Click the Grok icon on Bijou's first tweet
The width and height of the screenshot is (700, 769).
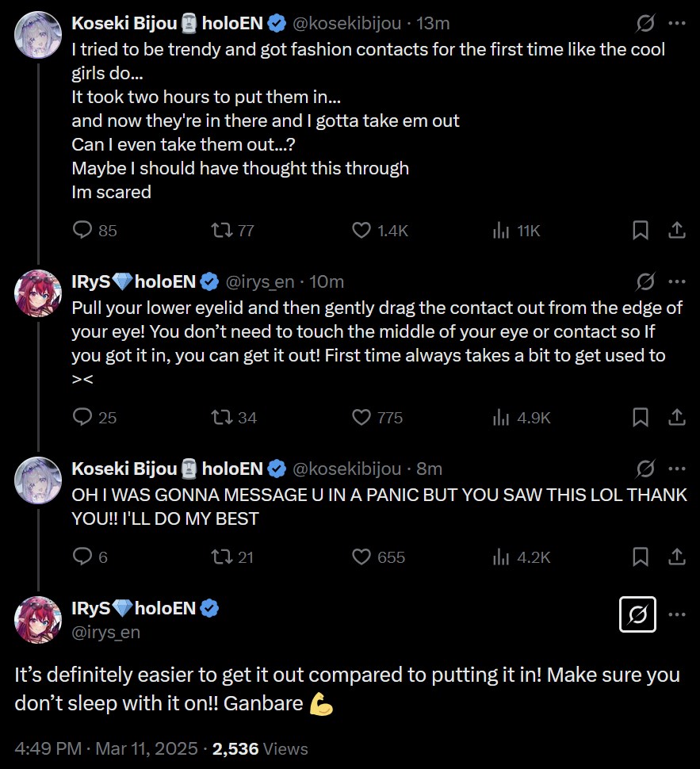(645, 26)
